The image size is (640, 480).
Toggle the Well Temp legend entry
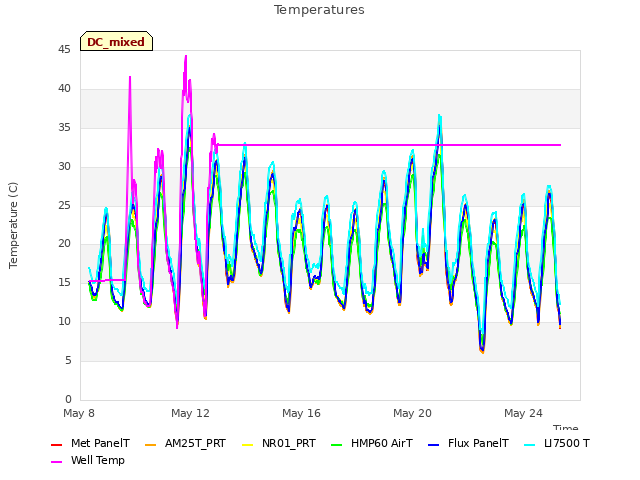[x=88, y=460]
